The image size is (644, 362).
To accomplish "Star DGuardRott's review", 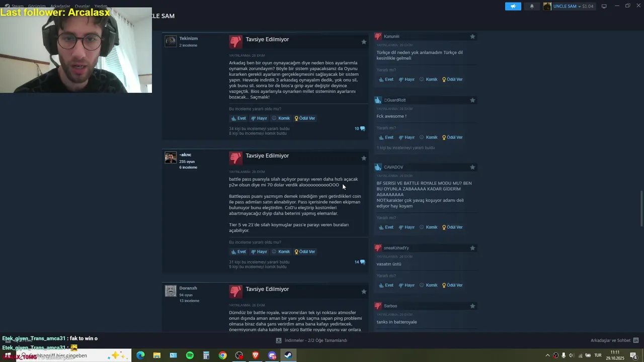I will [x=472, y=100].
